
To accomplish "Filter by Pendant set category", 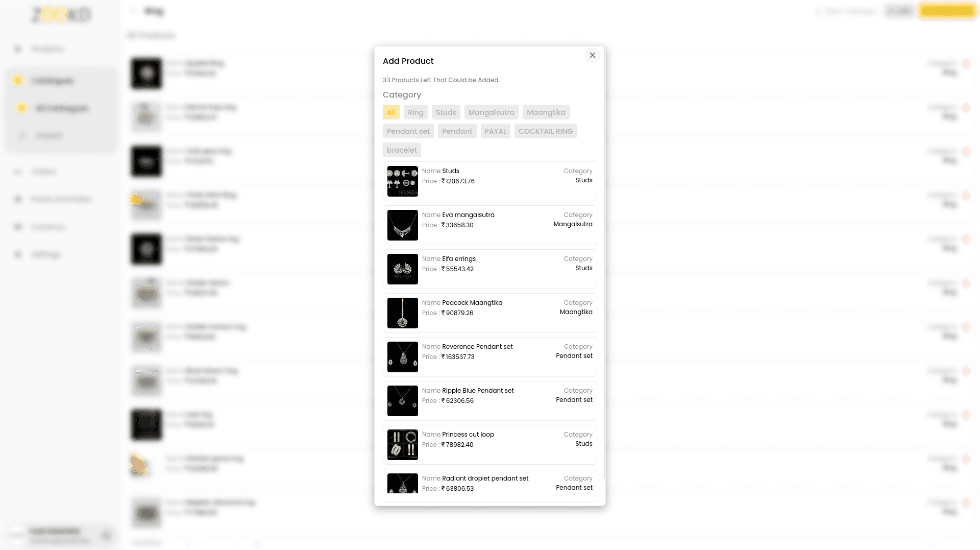I will [408, 131].
